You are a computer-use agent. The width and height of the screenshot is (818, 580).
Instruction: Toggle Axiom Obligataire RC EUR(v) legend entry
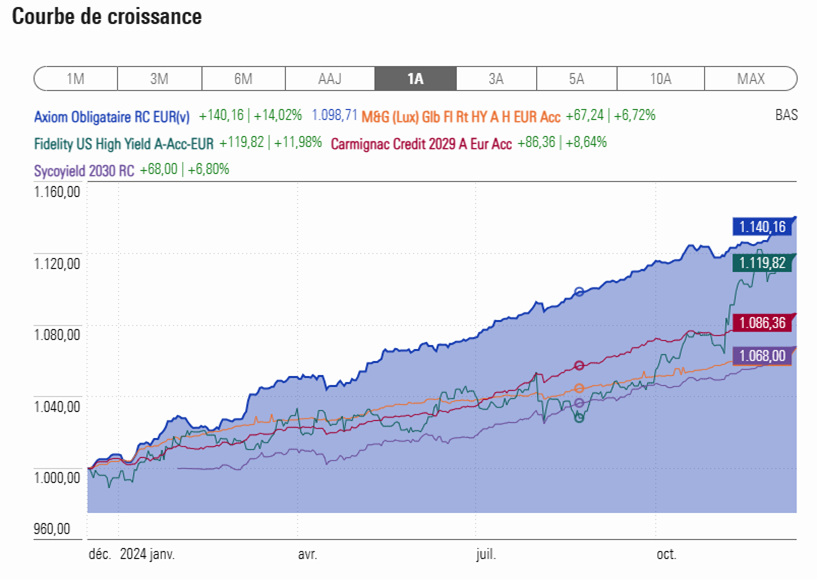tap(112, 116)
